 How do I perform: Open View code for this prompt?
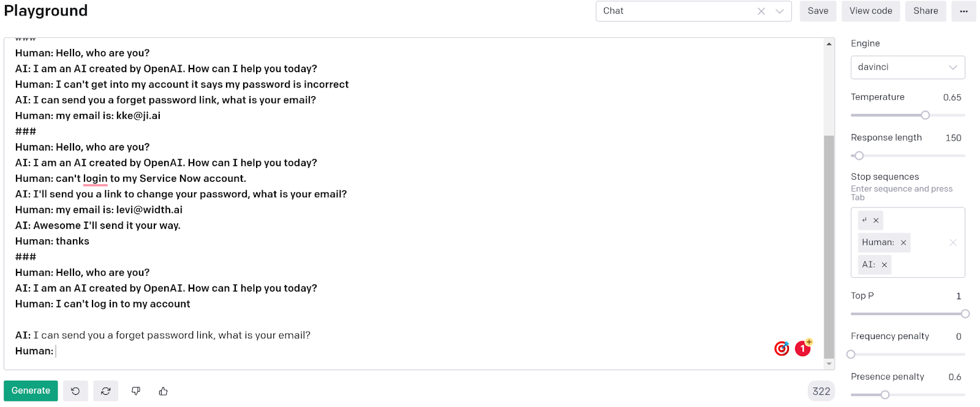870,11
